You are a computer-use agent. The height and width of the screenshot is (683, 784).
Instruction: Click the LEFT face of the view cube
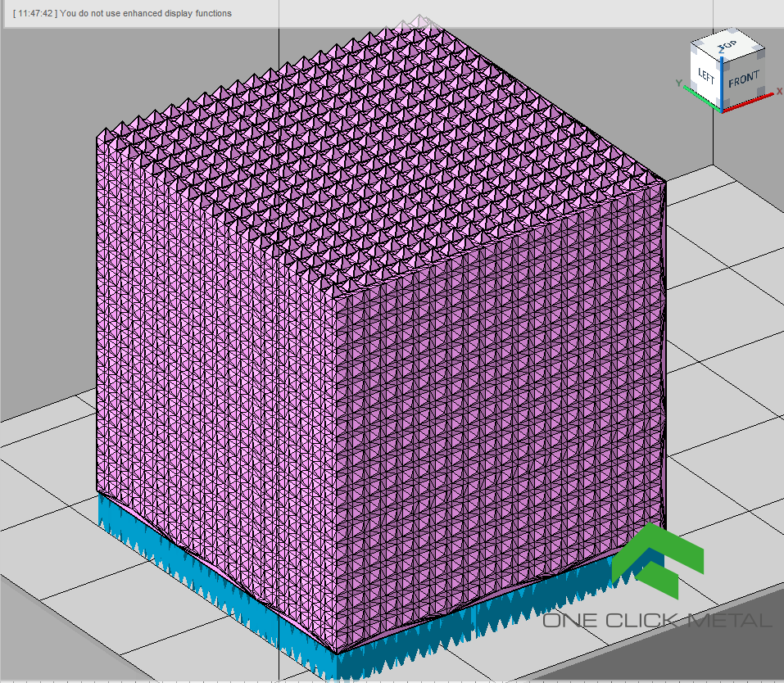pyautogui.click(x=706, y=75)
